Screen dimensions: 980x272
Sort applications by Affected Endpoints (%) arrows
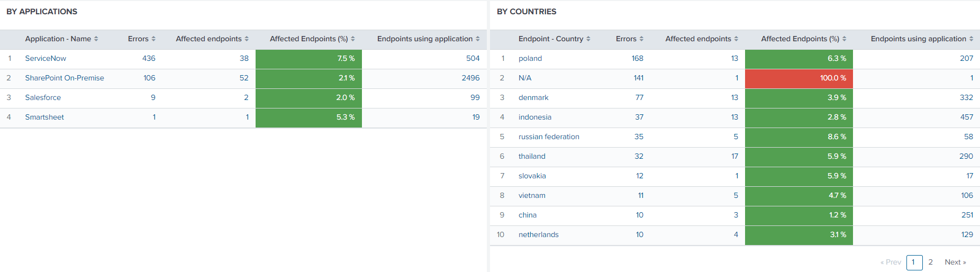coord(353,39)
